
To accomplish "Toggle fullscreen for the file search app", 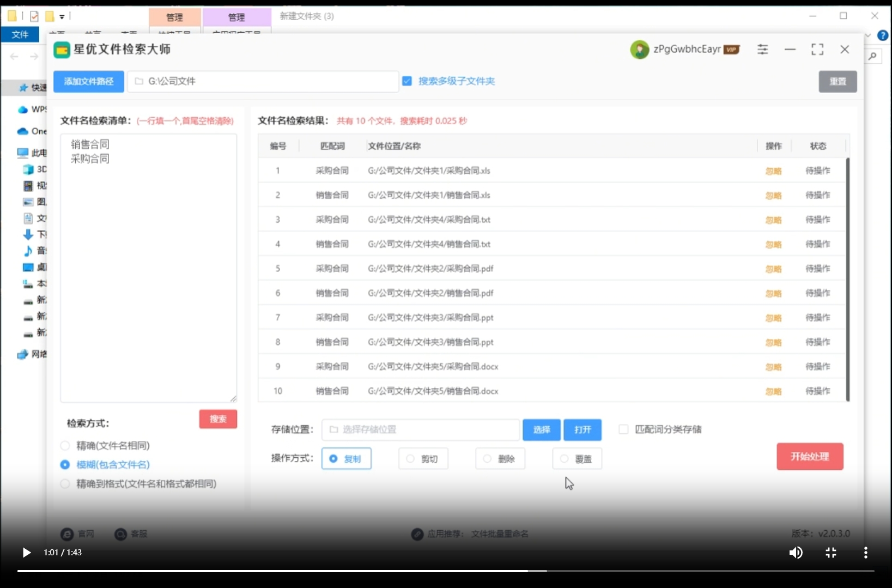I will click(x=817, y=50).
